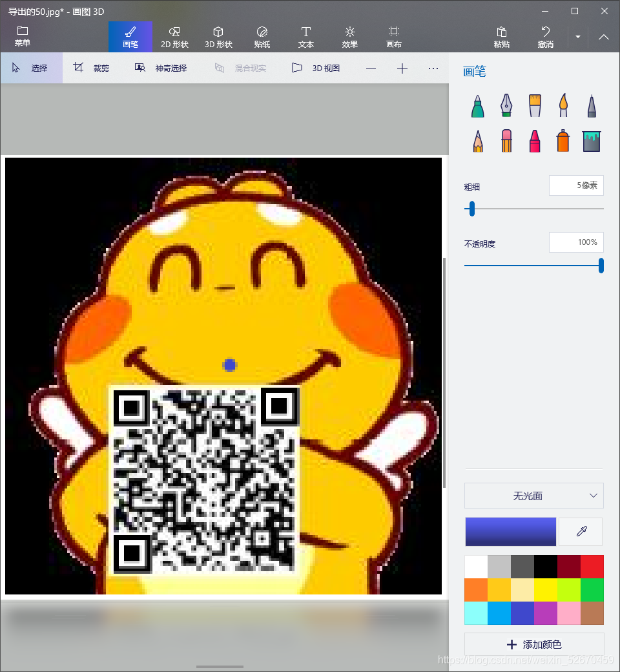
Task: Select the orange watercolor brush
Action: pos(563,105)
